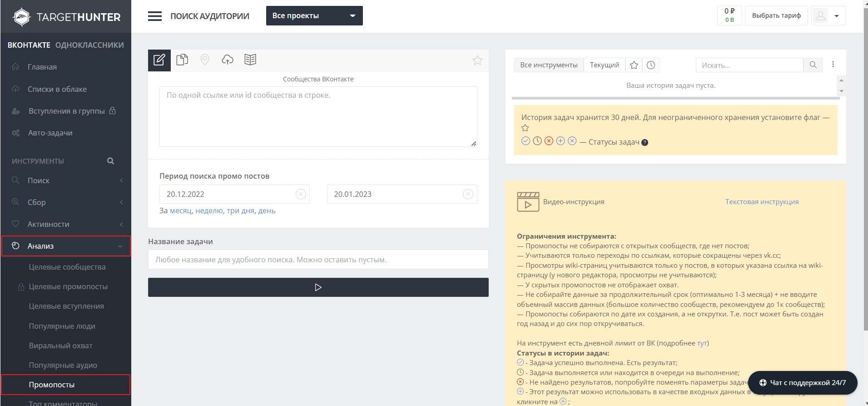The width and height of the screenshot is (868, 406).
Task: Click the task history scroll down arrow
Action: (842, 91)
